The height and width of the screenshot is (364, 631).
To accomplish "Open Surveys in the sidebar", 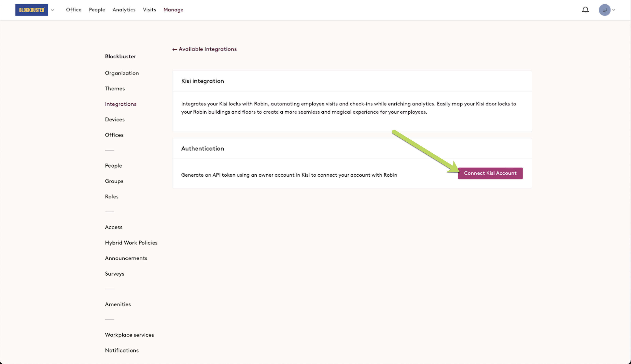I will point(115,274).
